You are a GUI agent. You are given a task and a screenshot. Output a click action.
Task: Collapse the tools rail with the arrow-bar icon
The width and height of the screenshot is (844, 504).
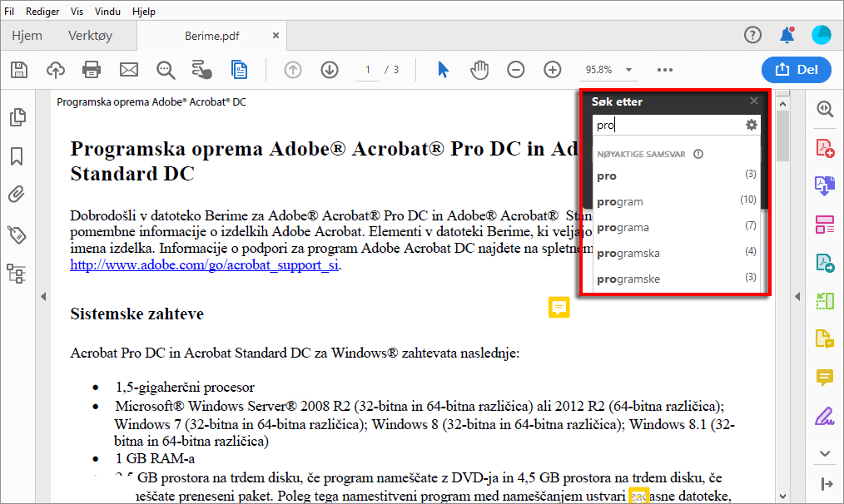(827, 484)
